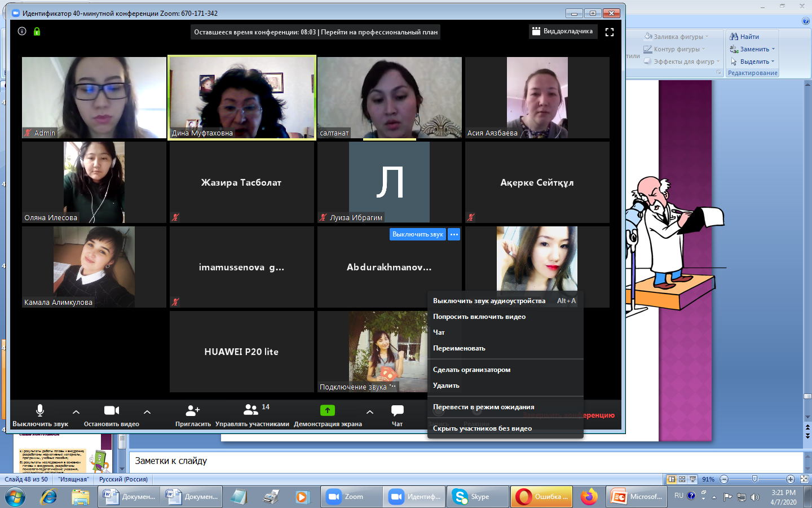Click Fit slide to window icon
Viewport: 812px width, 508px height.
click(x=804, y=479)
